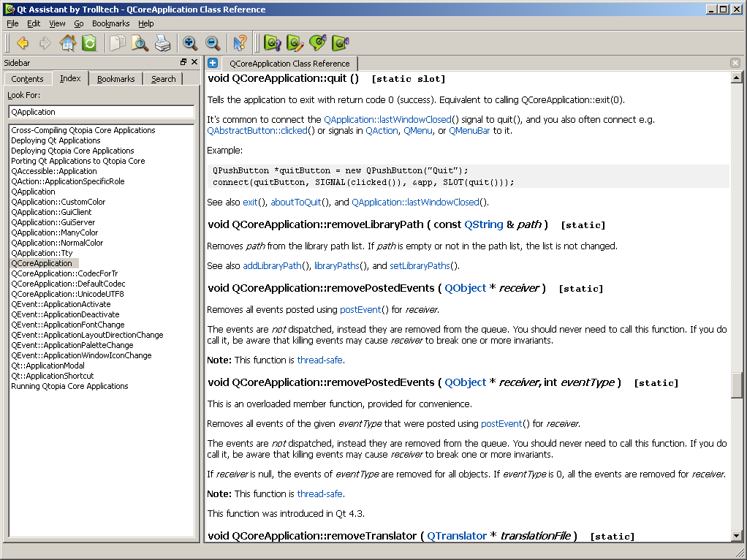Switch to the Bookmarks sidebar tab
This screenshot has height=560, width=747.
click(115, 79)
